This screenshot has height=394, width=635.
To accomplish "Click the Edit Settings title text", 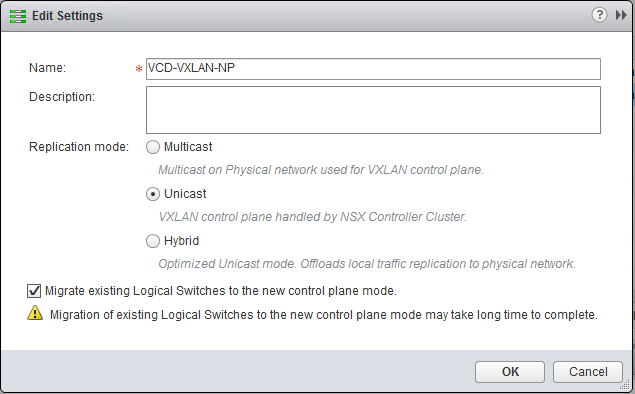I will pyautogui.click(x=67, y=16).
